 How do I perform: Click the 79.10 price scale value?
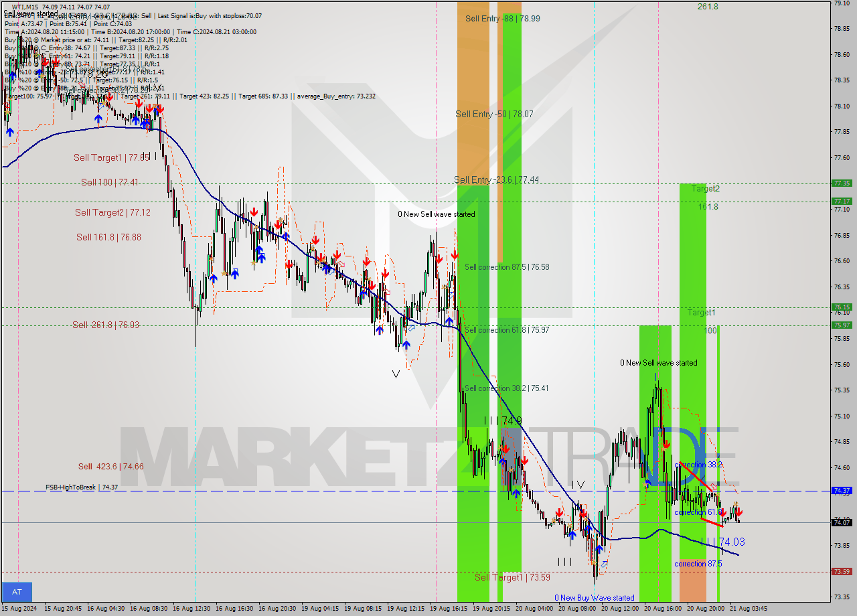pos(842,3)
